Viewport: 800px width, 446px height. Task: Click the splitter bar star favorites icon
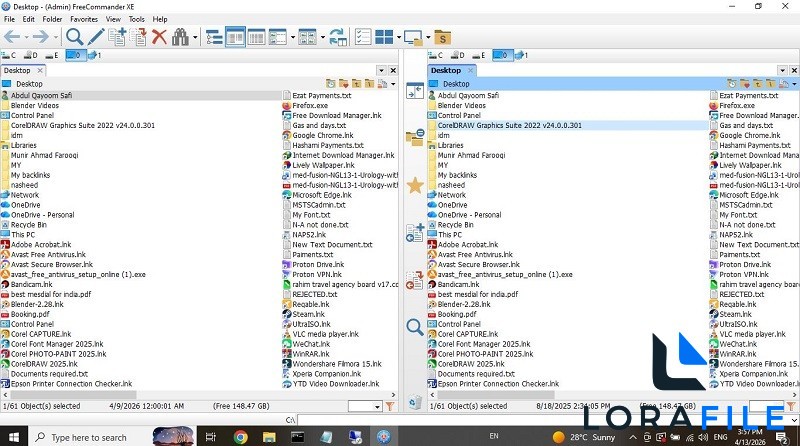tap(415, 185)
